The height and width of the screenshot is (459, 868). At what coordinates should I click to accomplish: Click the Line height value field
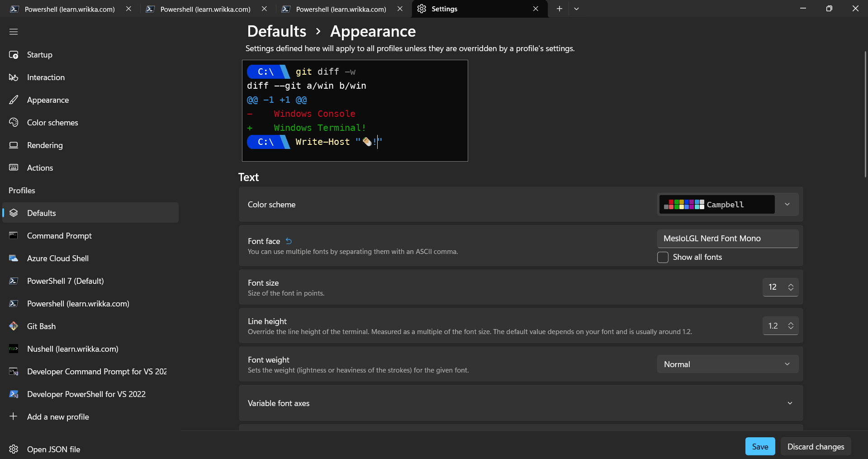pos(773,326)
